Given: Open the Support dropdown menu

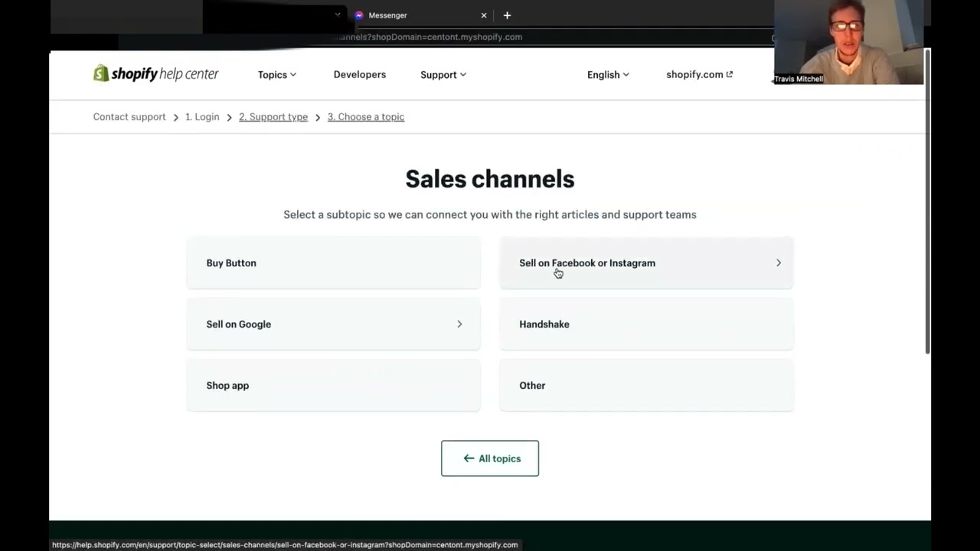Looking at the screenshot, I should click(x=443, y=74).
